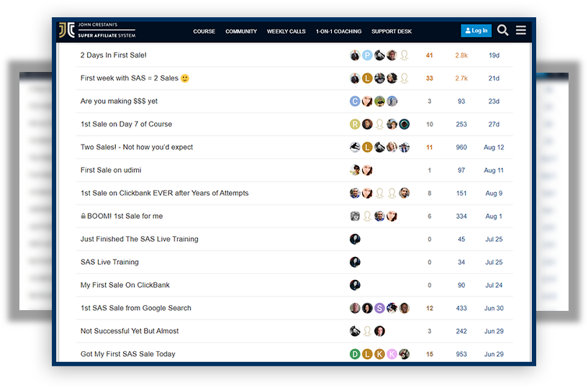Click reply count '15' in 'Got My First SAS Sale' row

tap(430, 354)
